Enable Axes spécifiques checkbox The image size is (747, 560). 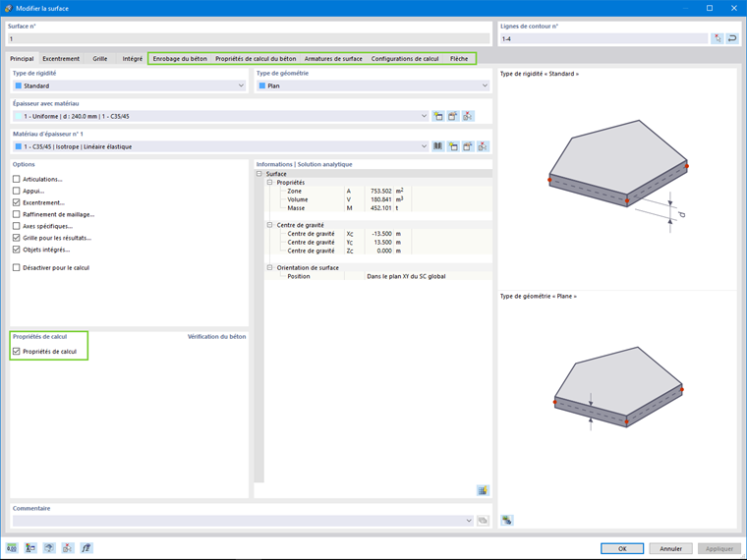16,226
